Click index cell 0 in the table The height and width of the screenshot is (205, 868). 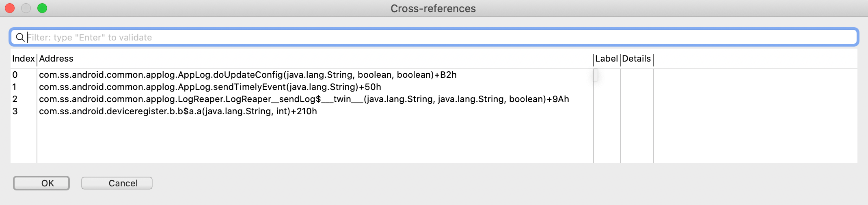(15, 75)
